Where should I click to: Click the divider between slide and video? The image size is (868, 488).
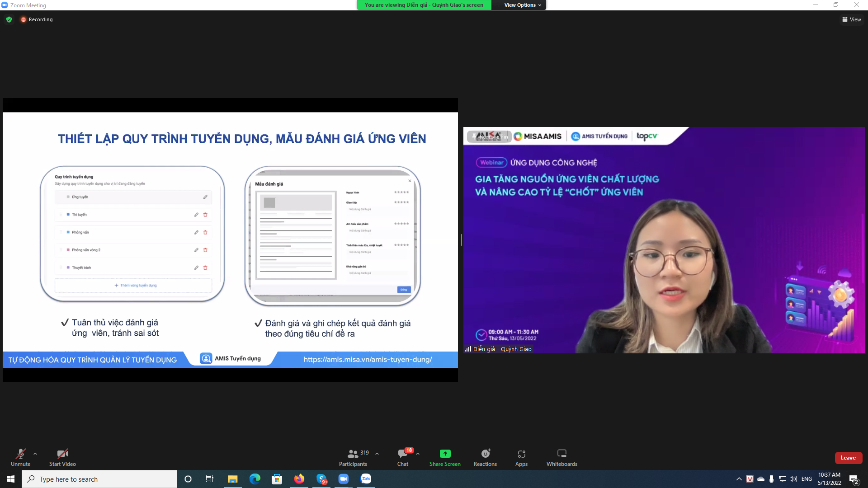[x=460, y=240]
